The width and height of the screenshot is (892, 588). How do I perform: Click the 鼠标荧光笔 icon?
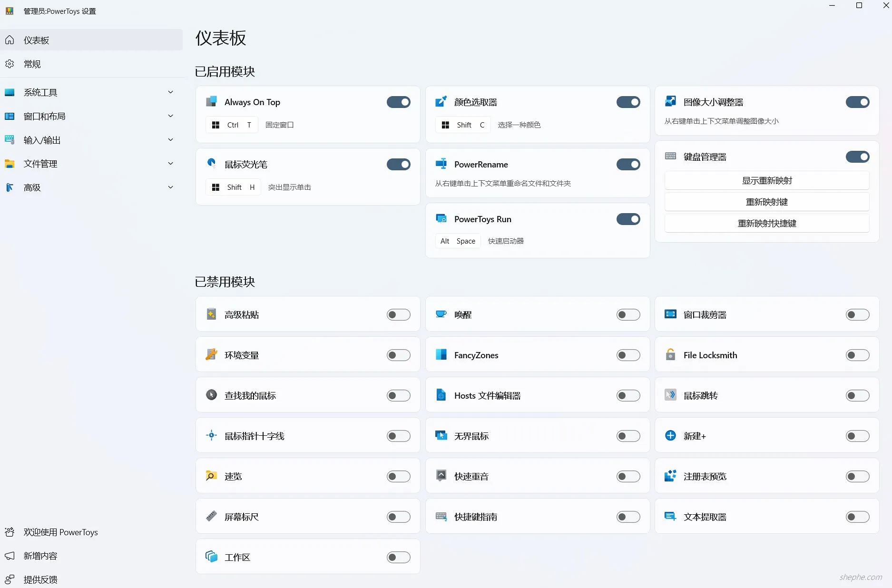211,164
